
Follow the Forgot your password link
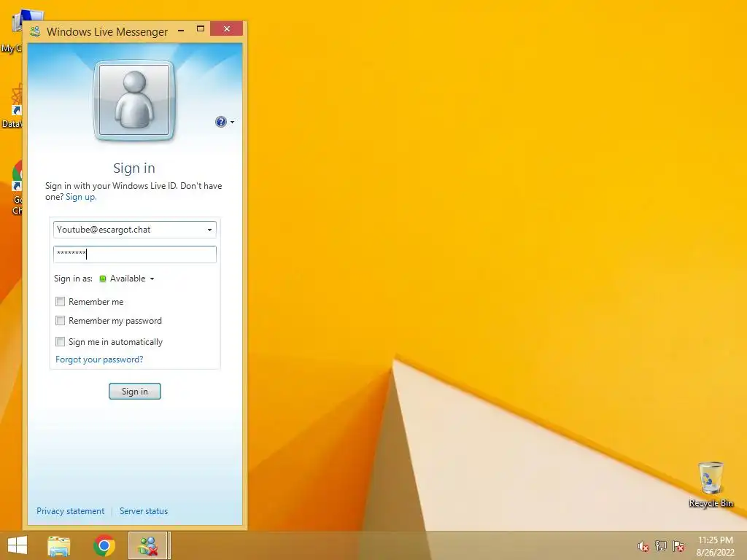pos(99,359)
